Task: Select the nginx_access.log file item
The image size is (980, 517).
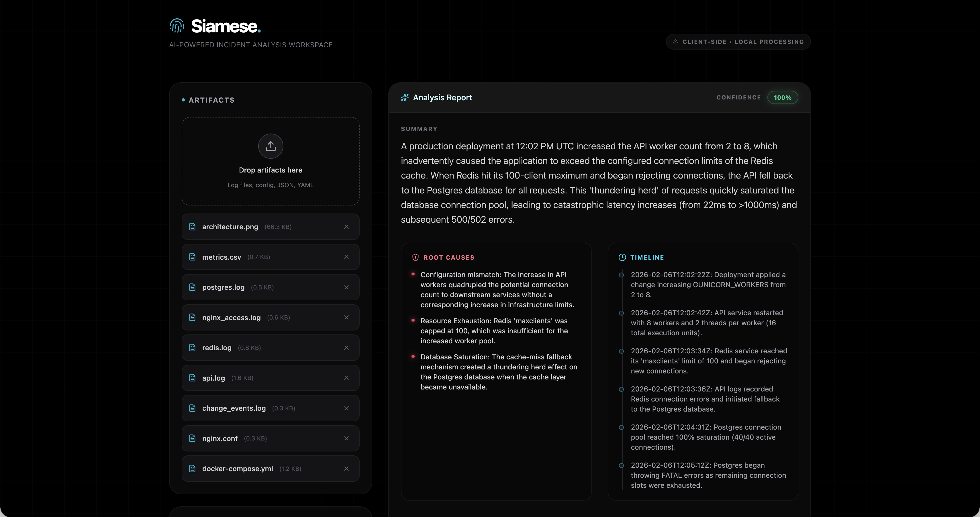Action: 231,318
